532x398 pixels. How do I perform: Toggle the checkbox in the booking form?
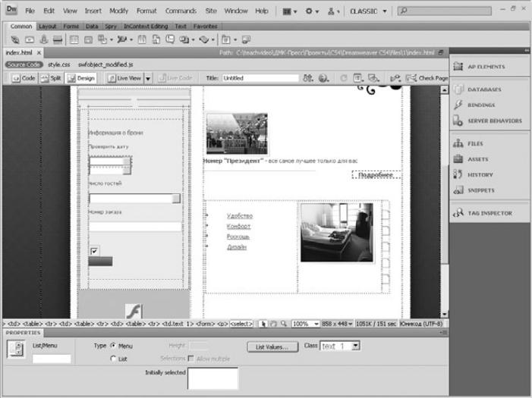94,251
